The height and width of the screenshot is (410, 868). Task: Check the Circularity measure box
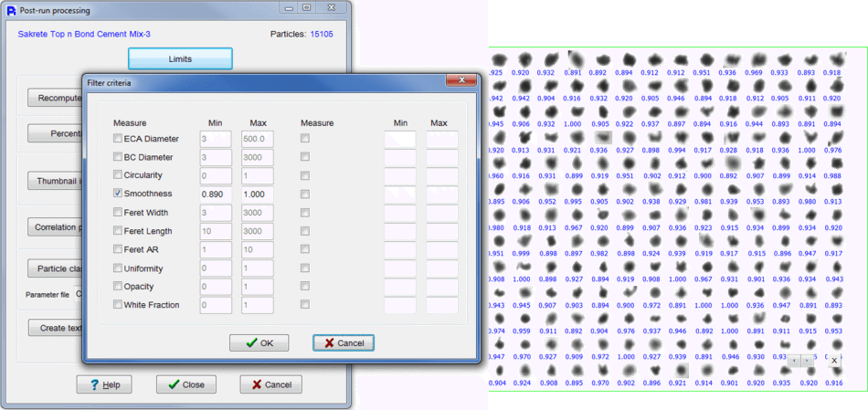click(x=117, y=174)
